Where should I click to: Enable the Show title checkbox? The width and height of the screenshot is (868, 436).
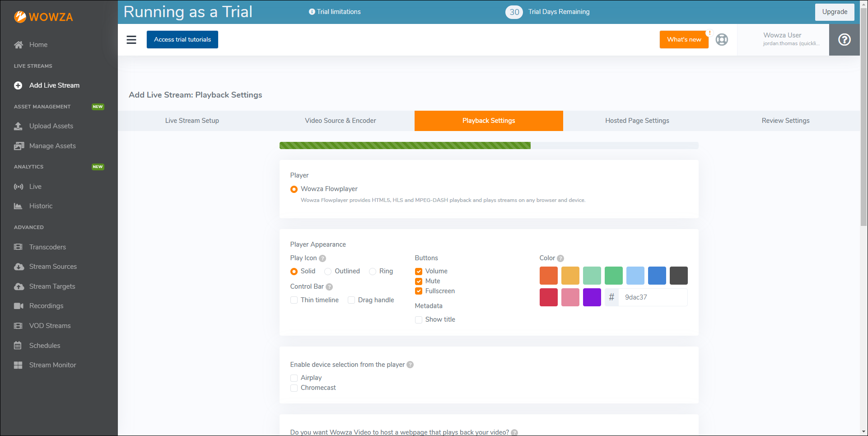coord(419,320)
